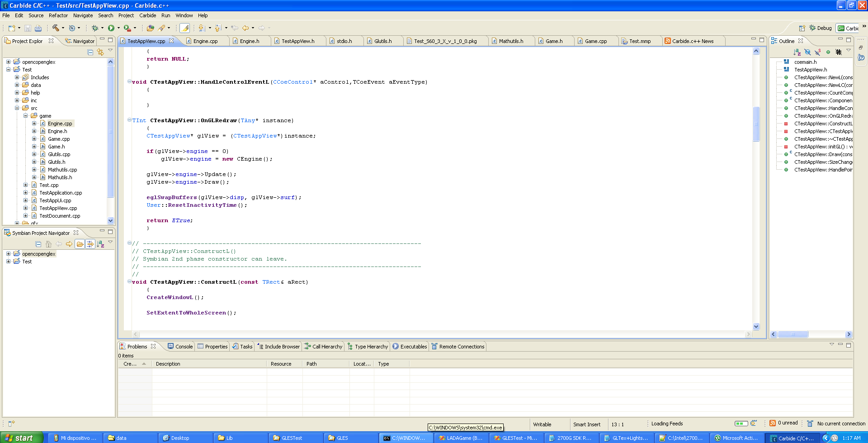Click the Print icon in toolbar

point(38,28)
